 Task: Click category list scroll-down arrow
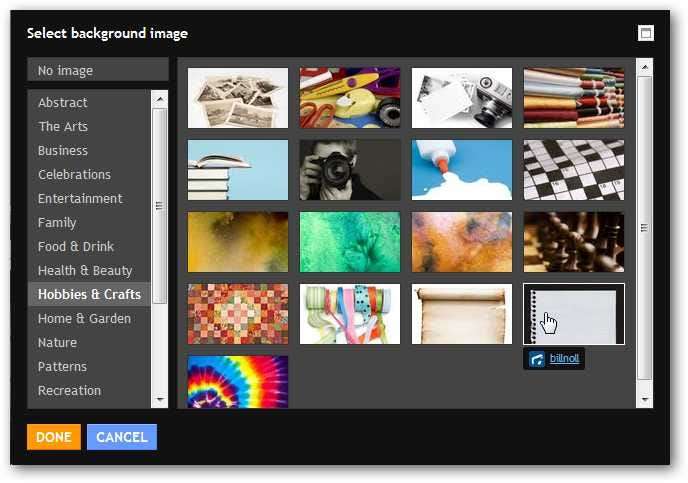click(x=159, y=400)
